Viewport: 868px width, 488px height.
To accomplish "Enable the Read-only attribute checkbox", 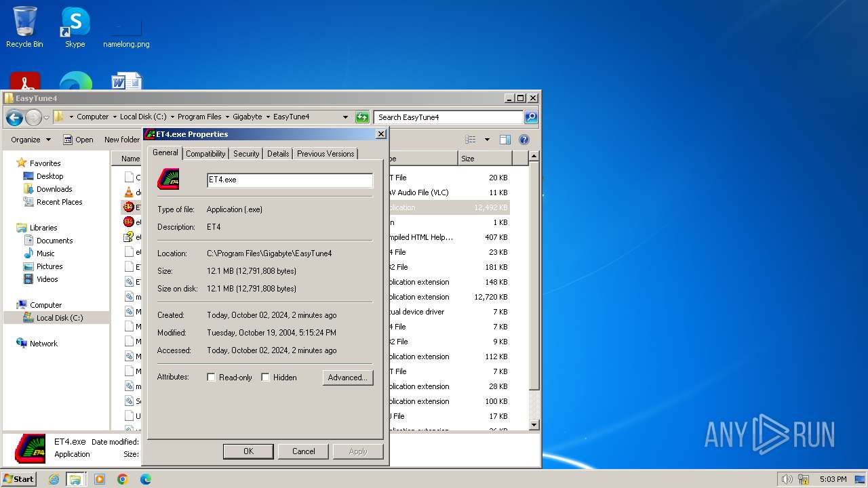I will 211,378.
